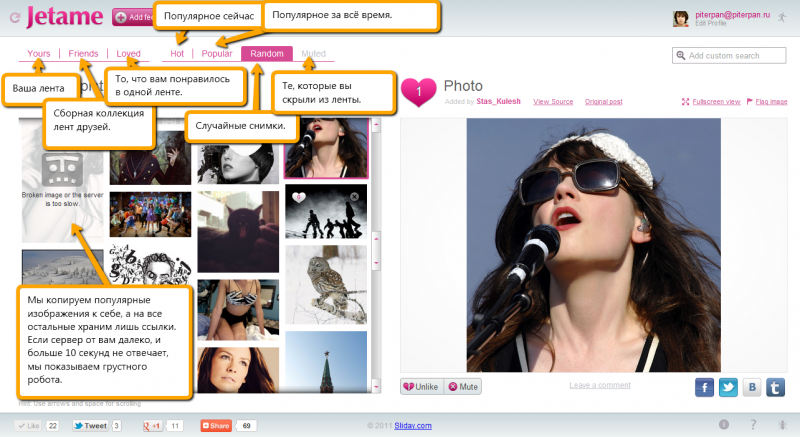Switch to the Muted tab

(313, 54)
